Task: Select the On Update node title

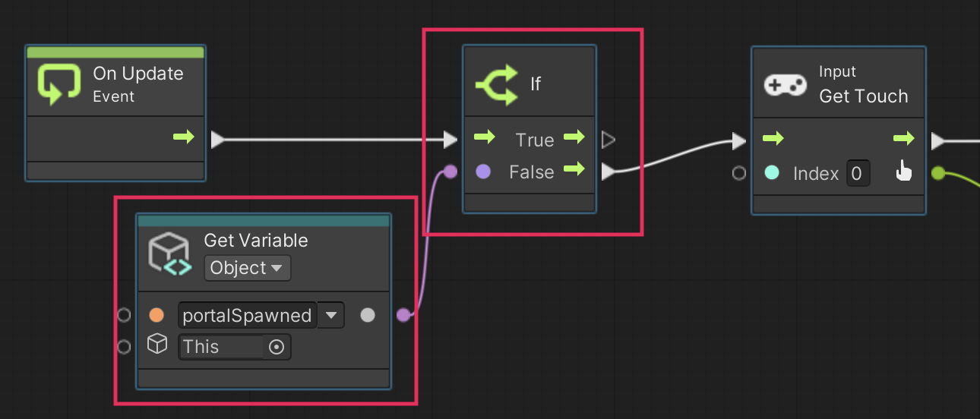Action: [x=138, y=74]
